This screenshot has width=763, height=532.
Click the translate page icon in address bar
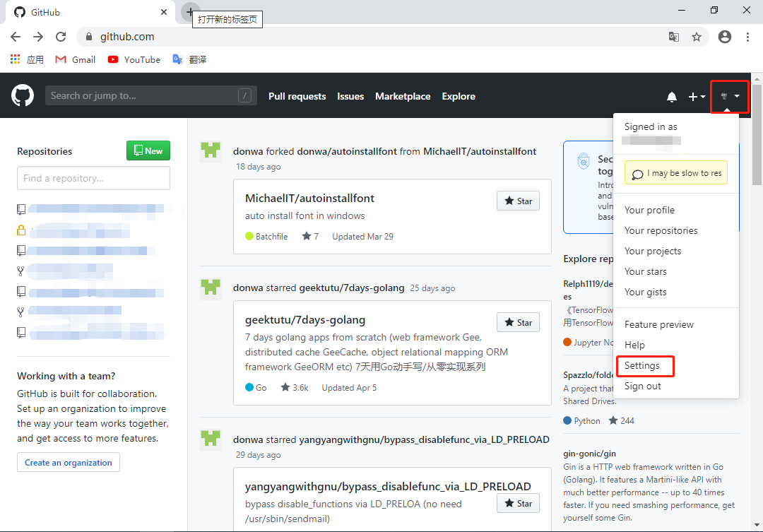pyautogui.click(x=674, y=37)
